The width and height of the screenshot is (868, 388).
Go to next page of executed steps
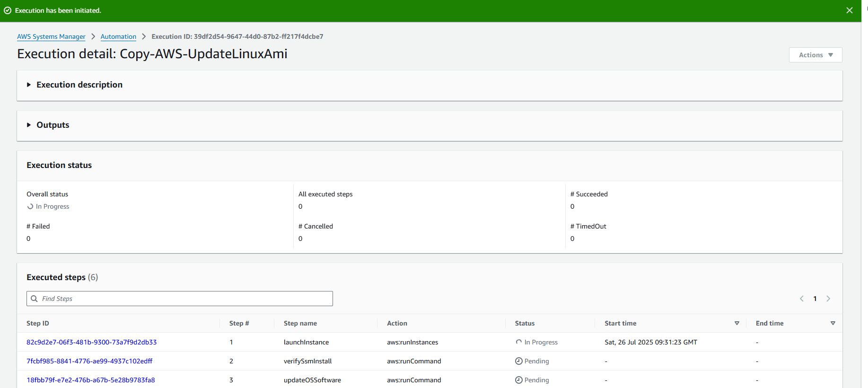point(828,299)
